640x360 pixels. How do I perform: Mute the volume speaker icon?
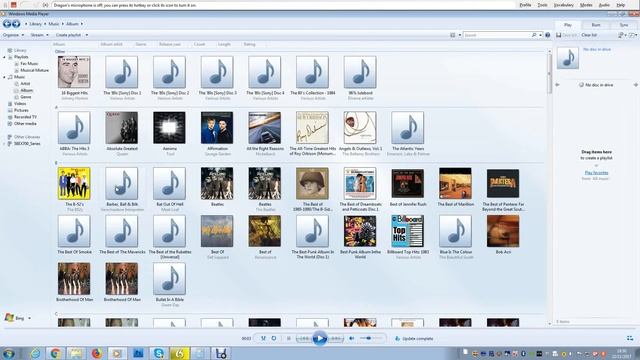pyautogui.click(x=352, y=338)
